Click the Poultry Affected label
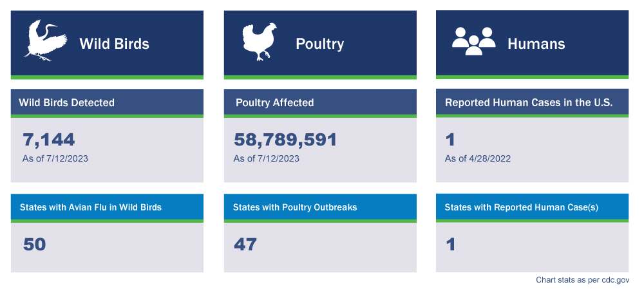This screenshot has width=644, height=289. (274, 102)
